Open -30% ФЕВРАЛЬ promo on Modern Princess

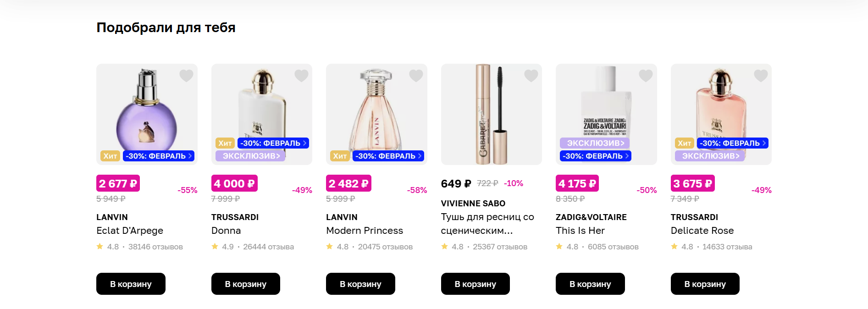pos(388,156)
